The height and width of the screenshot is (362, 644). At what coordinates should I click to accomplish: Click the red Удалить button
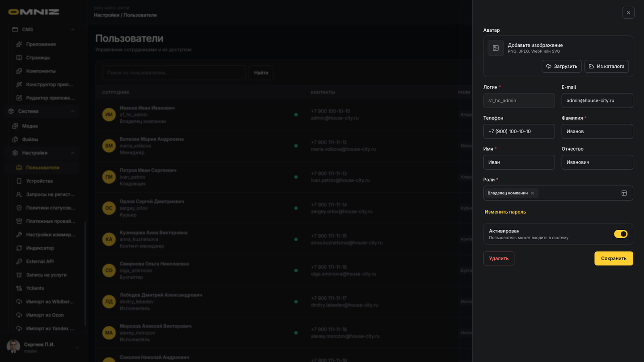click(499, 258)
